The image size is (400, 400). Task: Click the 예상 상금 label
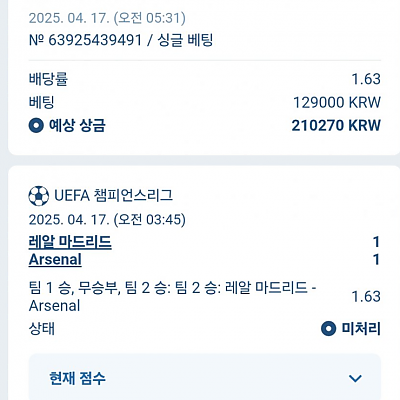[77, 126]
